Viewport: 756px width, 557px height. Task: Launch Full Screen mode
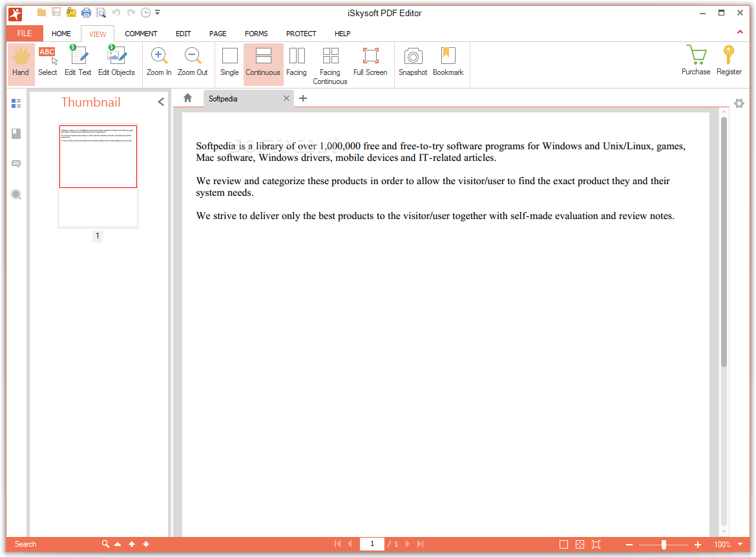[370, 63]
